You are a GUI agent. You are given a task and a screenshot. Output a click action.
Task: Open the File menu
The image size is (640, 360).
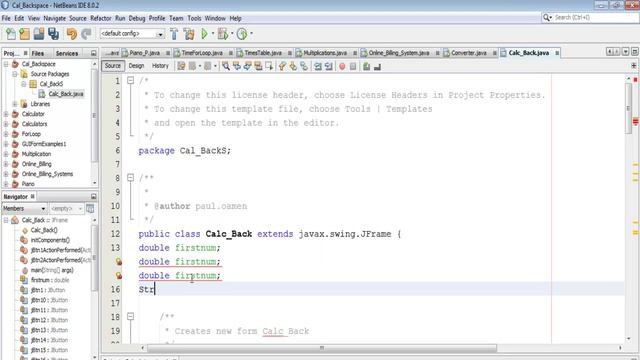[x=6, y=18]
